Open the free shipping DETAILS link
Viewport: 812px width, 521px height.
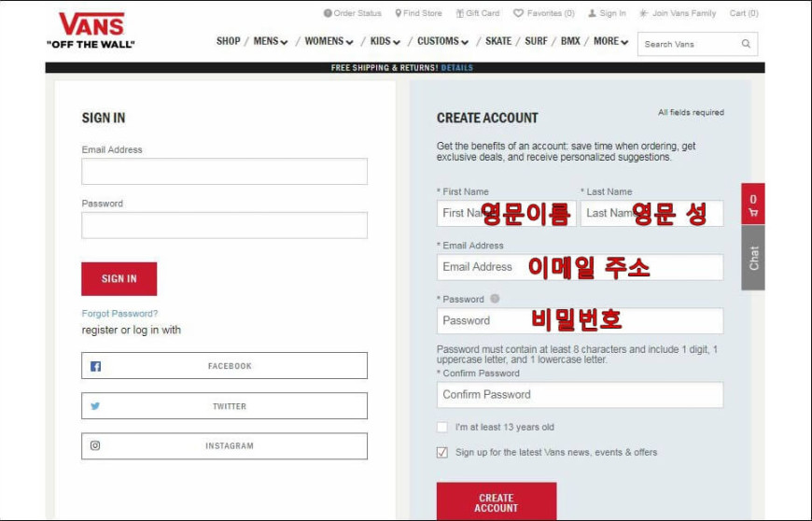pos(456,68)
